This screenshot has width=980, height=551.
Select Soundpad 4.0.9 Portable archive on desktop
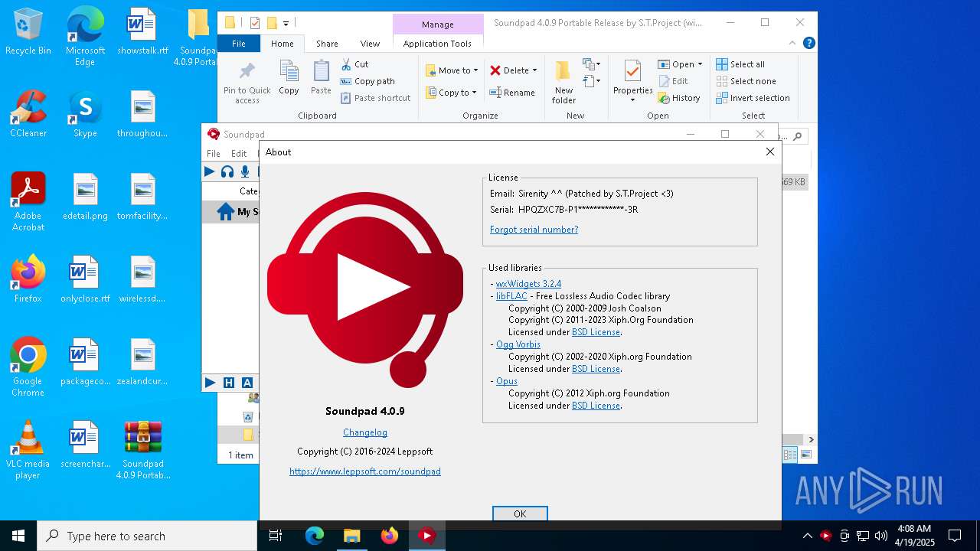pyautogui.click(x=143, y=450)
